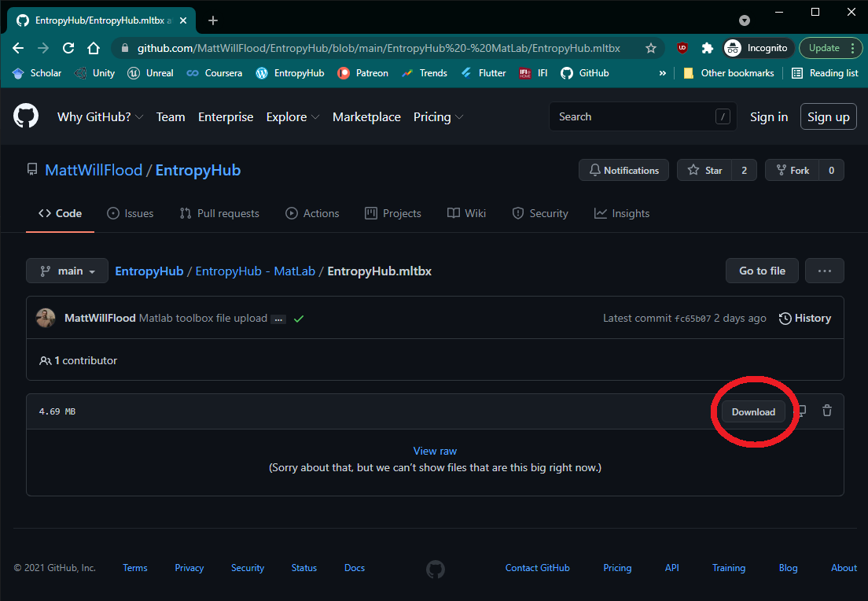Go back with the browser back arrow
The width and height of the screenshot is (868, 601).
(x=18, y=48)
